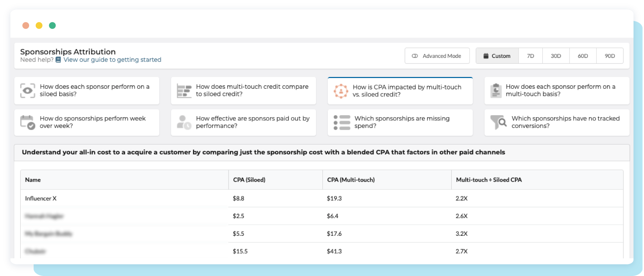Open View our guide to getting started
This screenshot has width=644, height=276.
pos(112,60)
